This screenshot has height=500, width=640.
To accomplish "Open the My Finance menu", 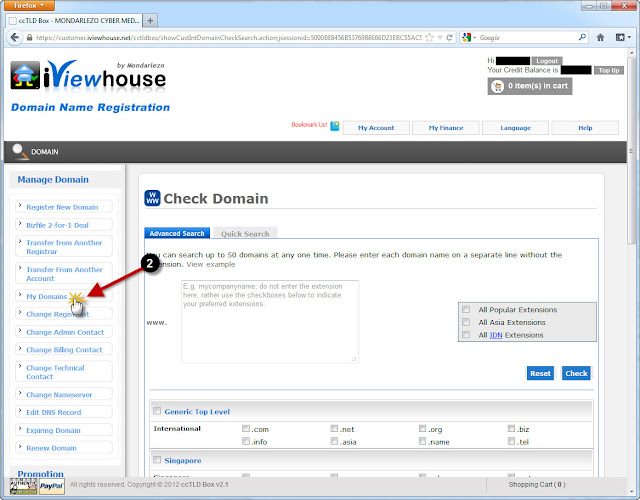I will [446, 128].
